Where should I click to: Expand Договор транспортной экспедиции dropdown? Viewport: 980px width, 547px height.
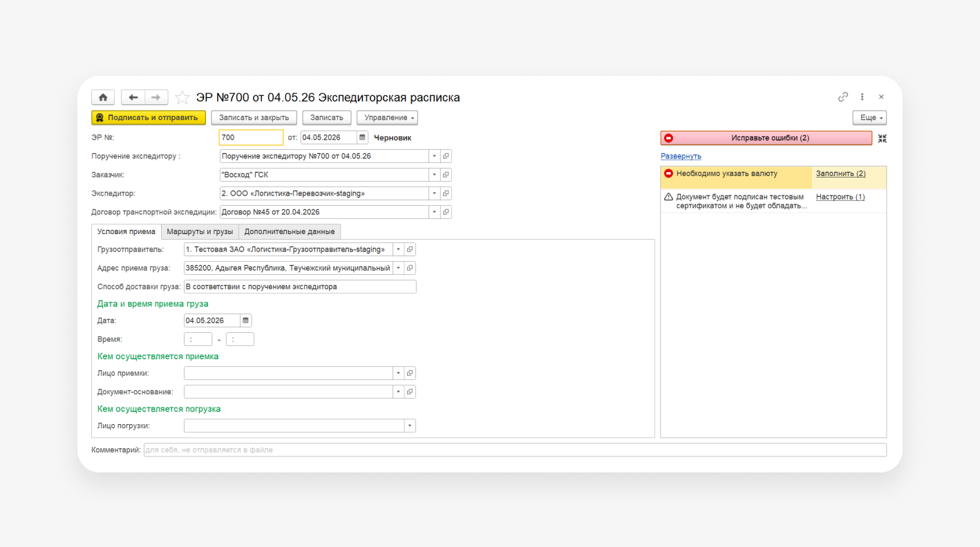pos(434,212)
